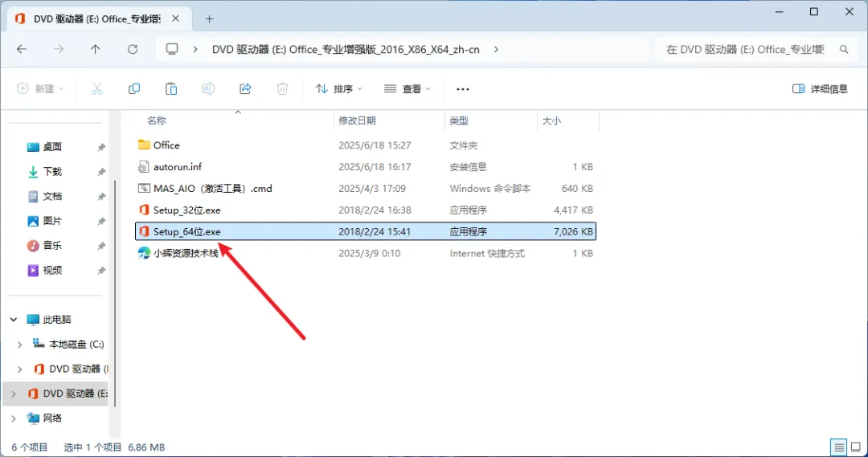The image size is (868, 457).
Task: Click the 2025/6/18 16:17 date cell
Action: [375, 166]
